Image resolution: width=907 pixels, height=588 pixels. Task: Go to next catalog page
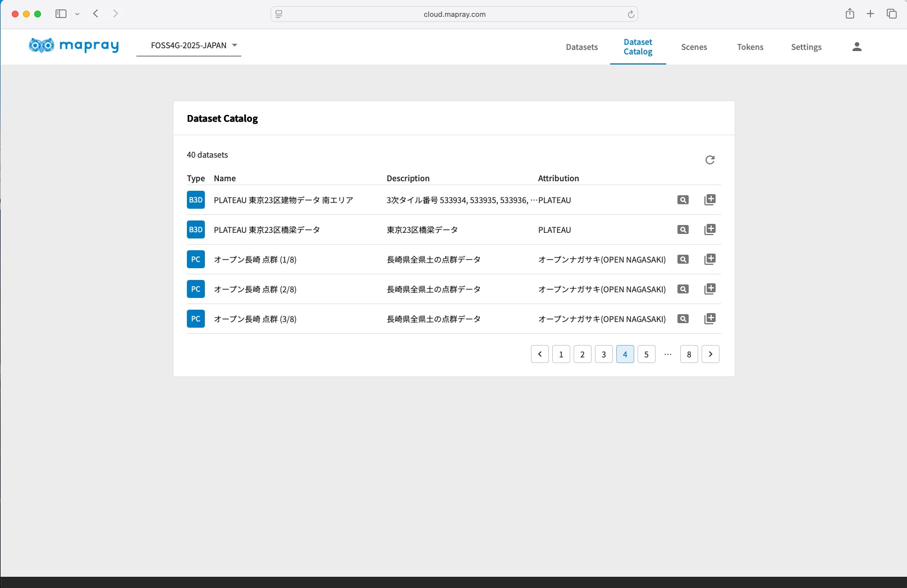click(710, 354)
